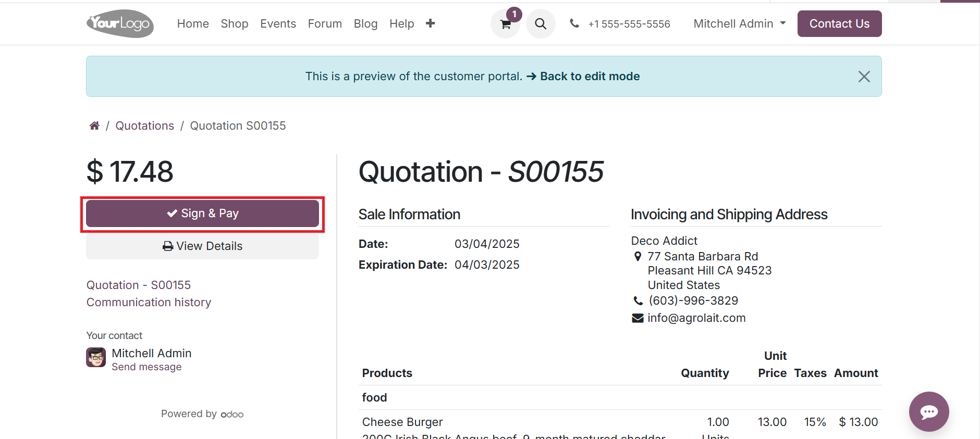The image size is (980, 439).
Task: Click Mitchell Admin avatar picture
Action: (96, 357)
